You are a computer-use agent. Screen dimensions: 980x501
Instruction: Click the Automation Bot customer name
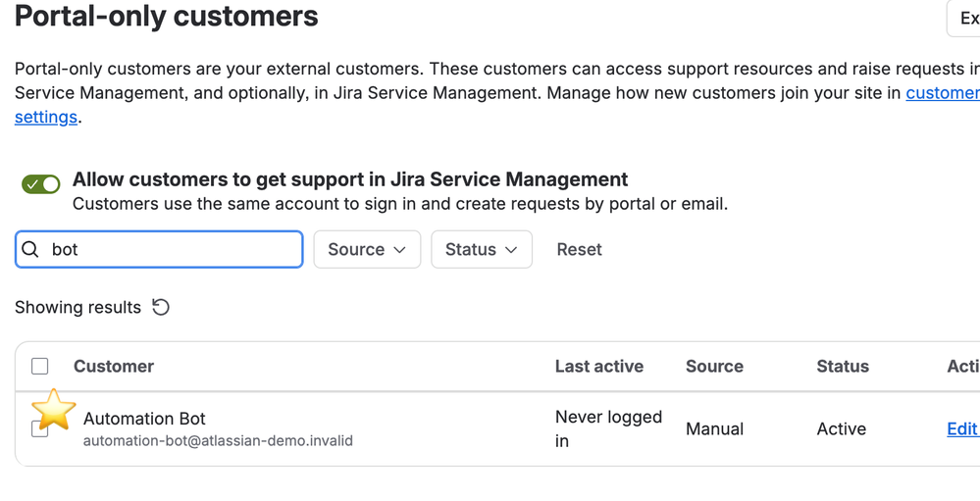click(144, 419)
